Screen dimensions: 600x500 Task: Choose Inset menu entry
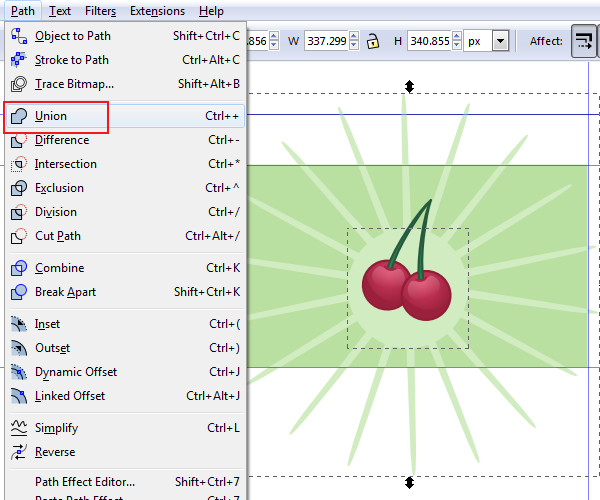126,324
